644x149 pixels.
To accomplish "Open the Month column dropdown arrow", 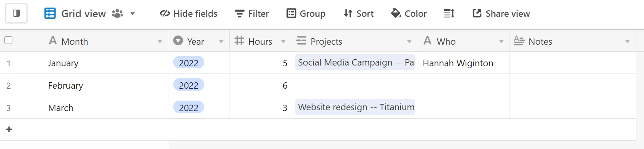I will (160, 42).
